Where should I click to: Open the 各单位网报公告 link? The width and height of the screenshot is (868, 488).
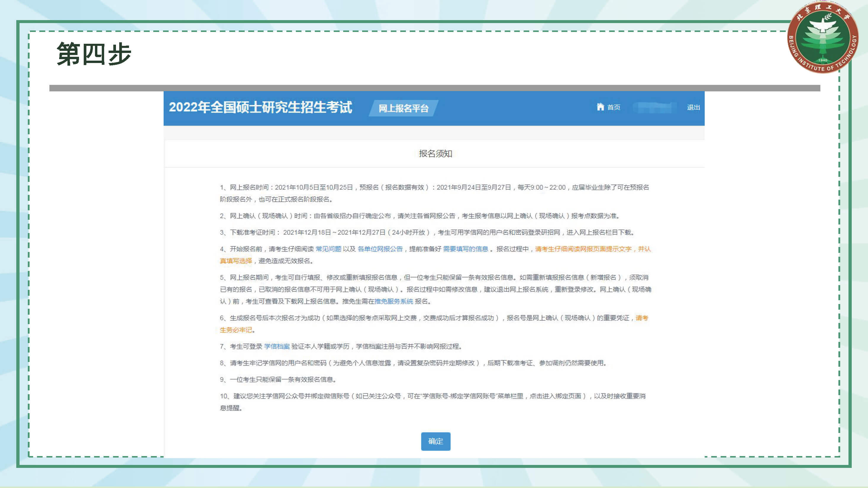pos(380,249)
